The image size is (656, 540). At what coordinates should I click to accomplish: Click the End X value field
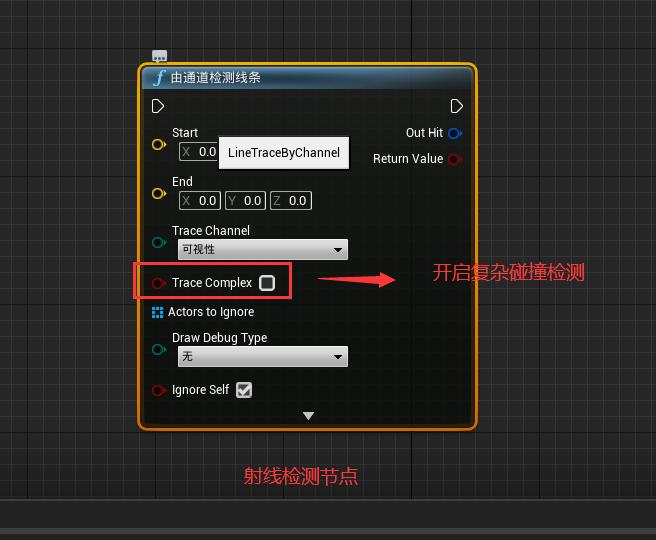pyautogui.click(x=200, y=201)
